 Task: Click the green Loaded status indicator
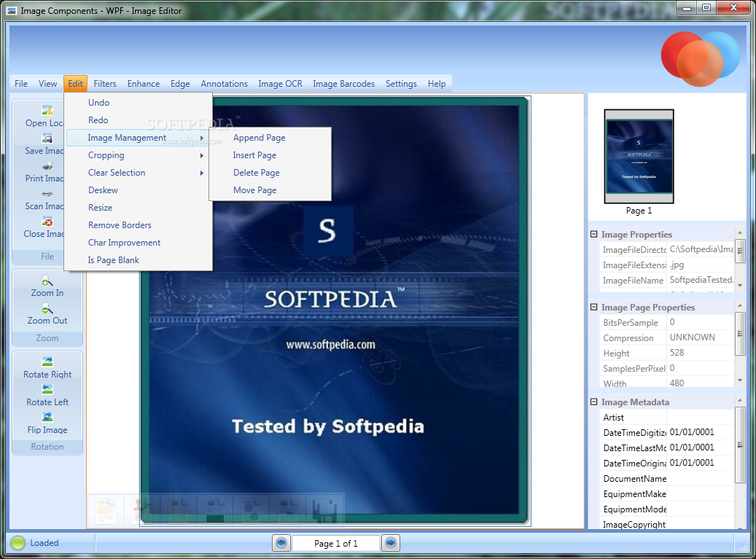[17, 543]
